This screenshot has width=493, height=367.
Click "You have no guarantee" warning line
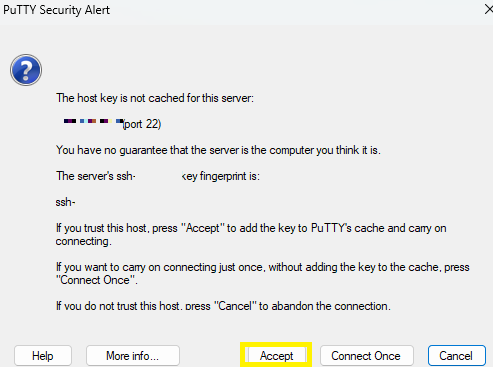coord(218,150)
